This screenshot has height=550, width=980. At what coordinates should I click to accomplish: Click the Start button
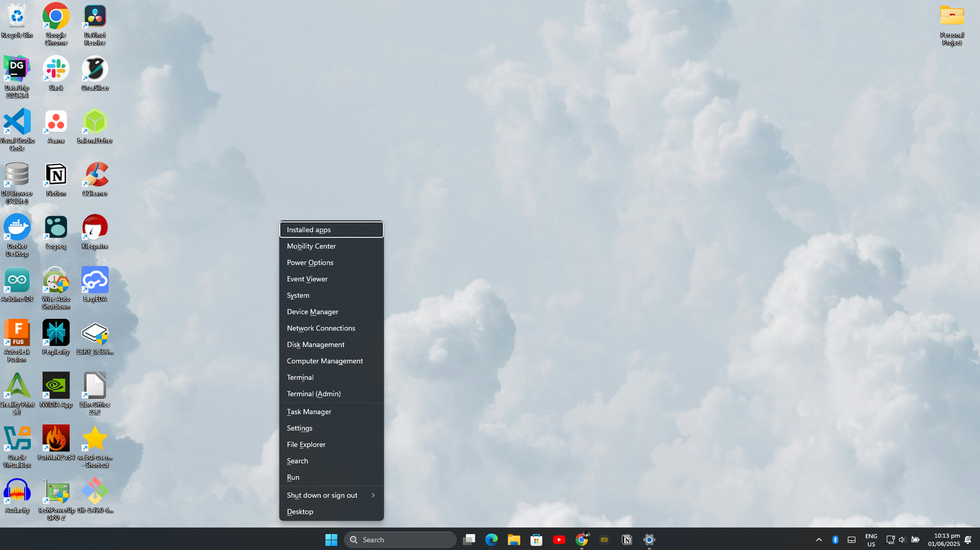pyautogui.click(x=331, y=539)
